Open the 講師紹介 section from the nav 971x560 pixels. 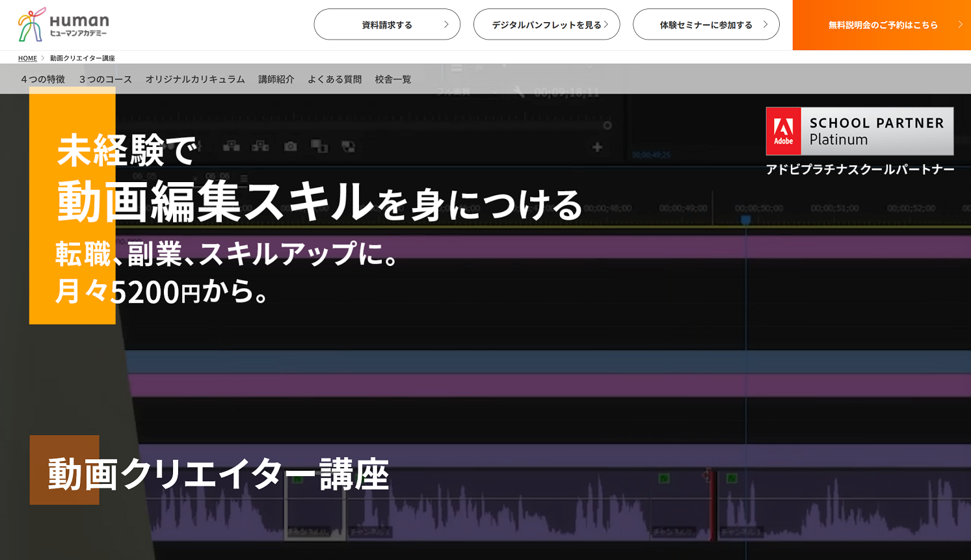point(276,79)
